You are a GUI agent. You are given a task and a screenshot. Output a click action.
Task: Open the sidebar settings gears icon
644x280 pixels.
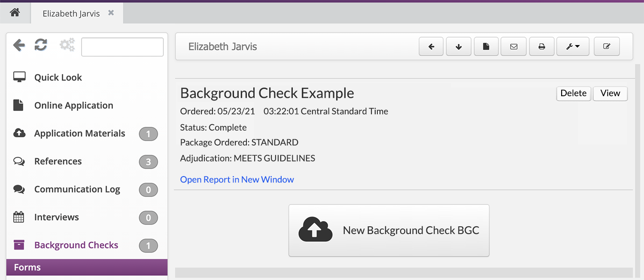coord(67,45)
